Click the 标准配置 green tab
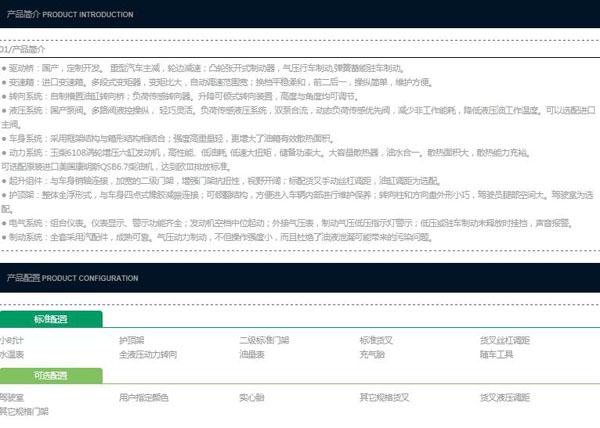 tap(51, 319)
